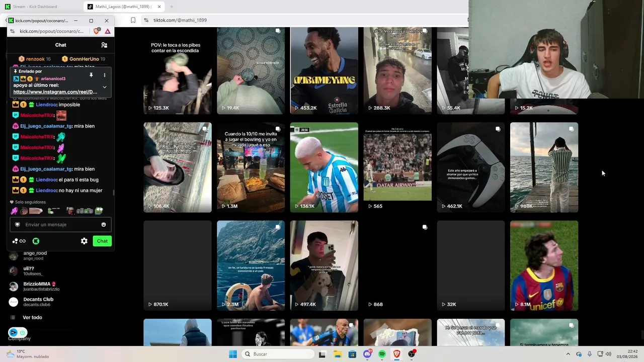Image resolution: width=644 pixels, height=362 pixels.
Task: Show hidden system tray icons
Action: click(x=568, y=354)
